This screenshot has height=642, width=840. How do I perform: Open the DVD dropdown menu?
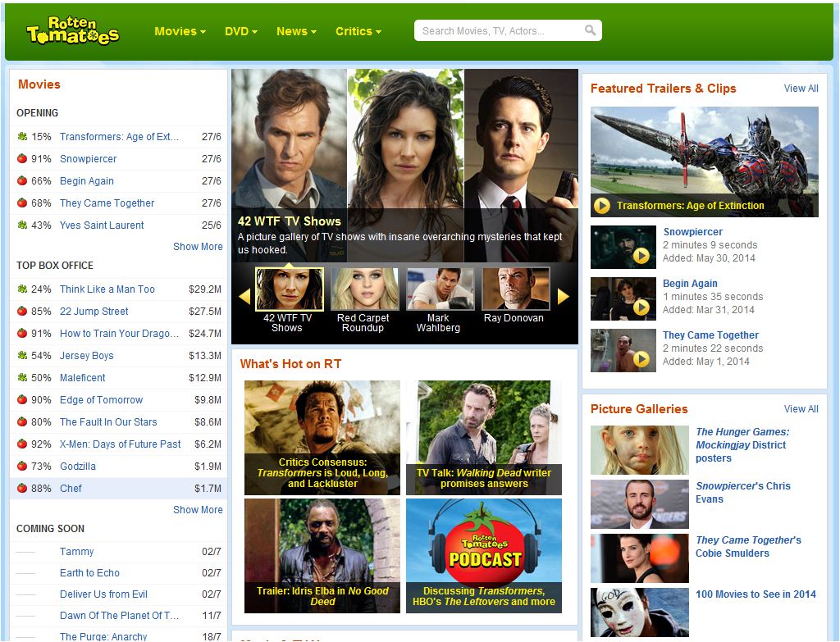coord(240,31)
